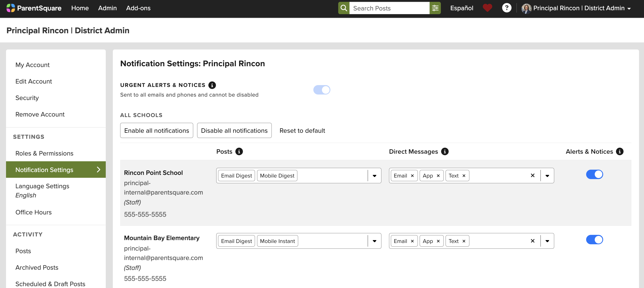The height and width of the screenshot is (288, 644).
Task: Click the green search magnifier icon
Action: click(x=344, y=8)
